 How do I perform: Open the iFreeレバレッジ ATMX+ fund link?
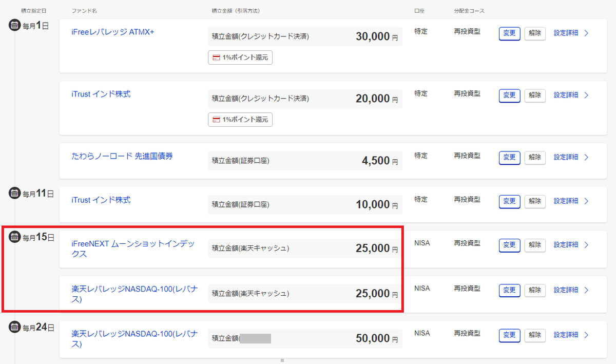[x=112, y=32]
